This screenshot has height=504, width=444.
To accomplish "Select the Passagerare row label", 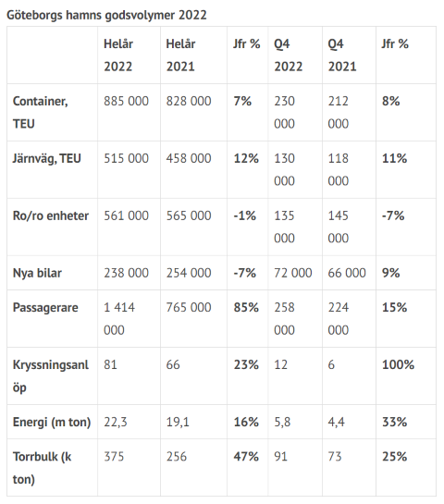I will 45,308.
